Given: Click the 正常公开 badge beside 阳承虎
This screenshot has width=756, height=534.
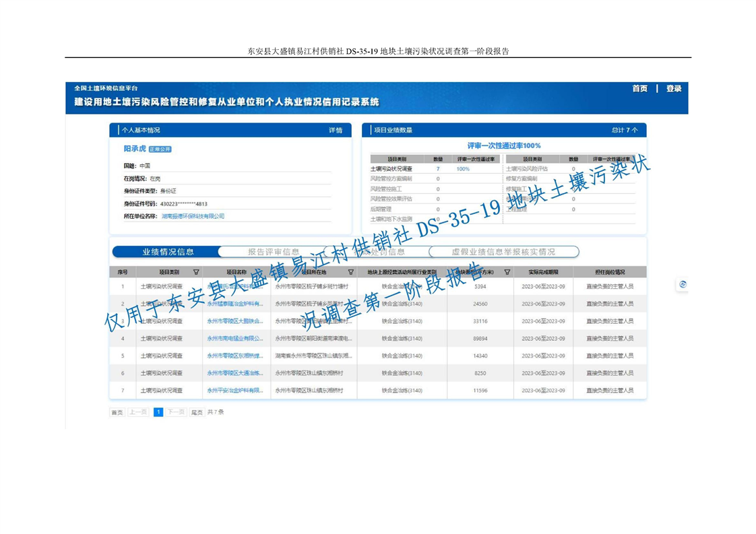Looking at the screenshot, I should coord(160,149).
